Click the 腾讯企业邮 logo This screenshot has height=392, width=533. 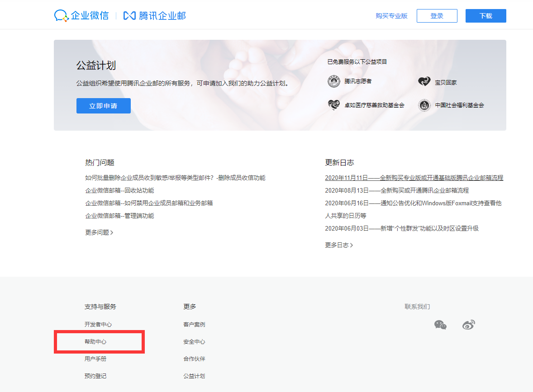(x=155, y=16)
